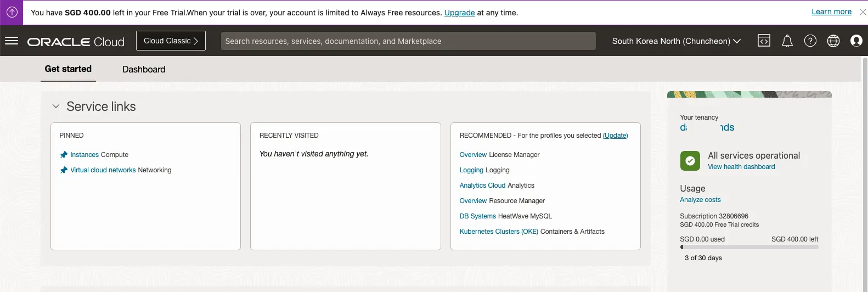Click the search resources input field
The width and height of the screenshot is (868, 292).
408,41
